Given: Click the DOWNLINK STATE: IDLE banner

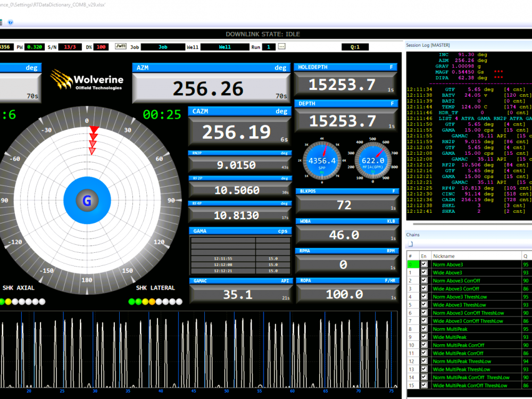Looking at the screenshot, I should [263, 34].
